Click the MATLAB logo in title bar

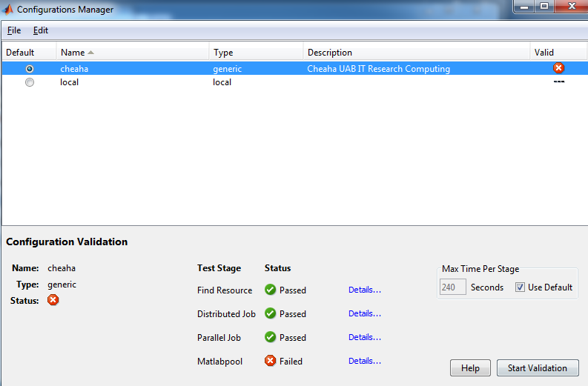[8, 10]
